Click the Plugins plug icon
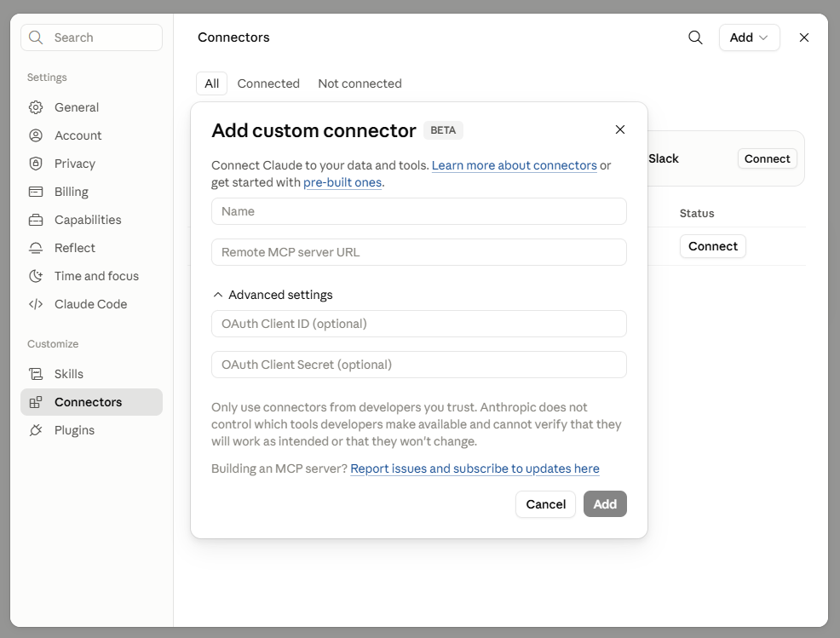The image size is (840, 638). coord(36,430)
